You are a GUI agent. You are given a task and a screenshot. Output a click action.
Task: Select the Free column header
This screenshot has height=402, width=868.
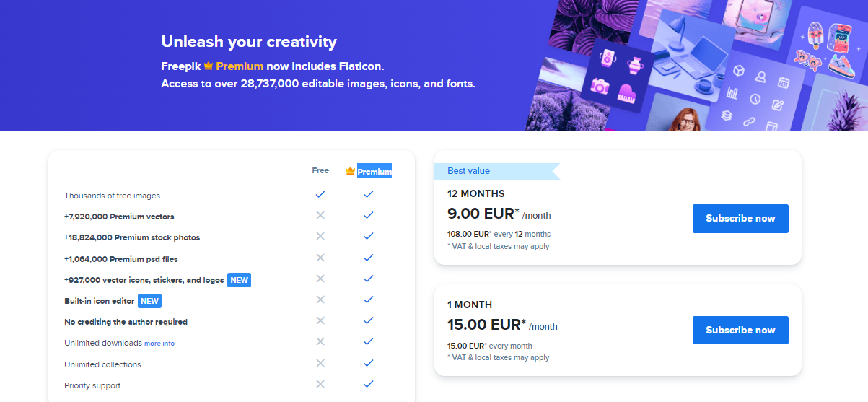pos(320,171)
